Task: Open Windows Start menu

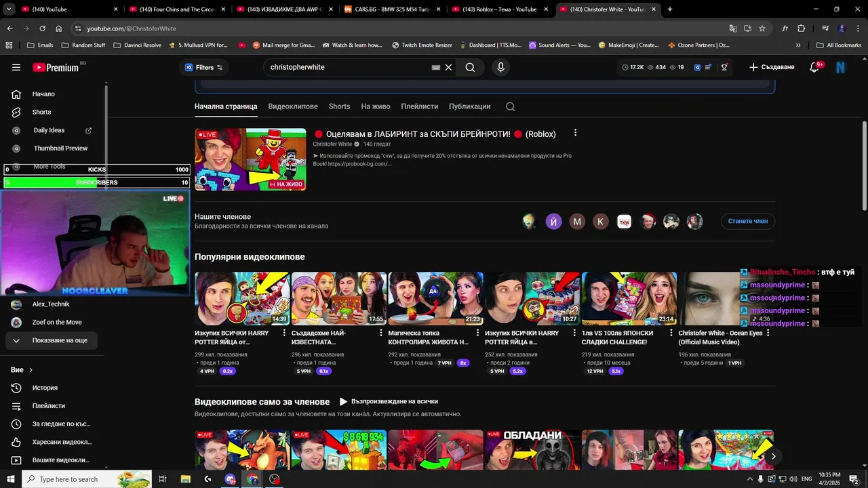Action: click(10, 479)
